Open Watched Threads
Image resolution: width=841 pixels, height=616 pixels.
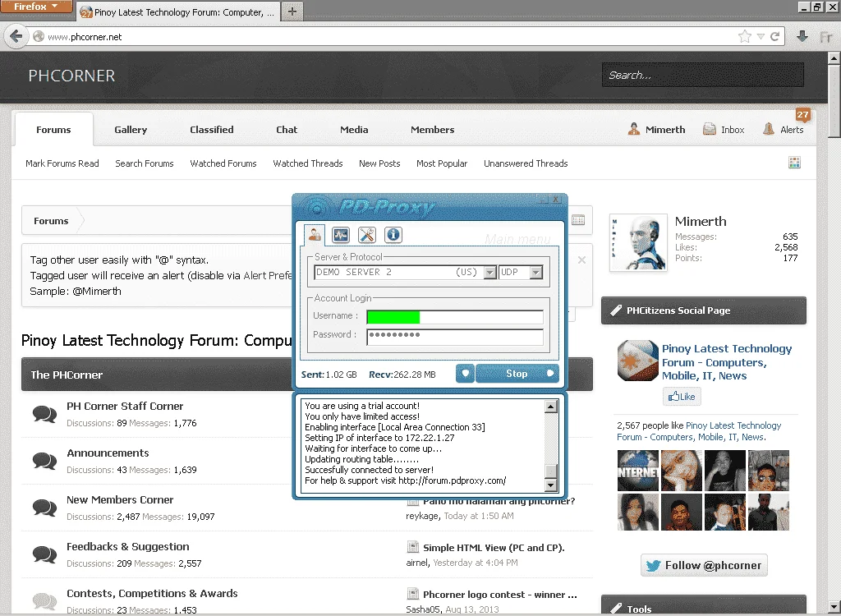pos(308,163)
